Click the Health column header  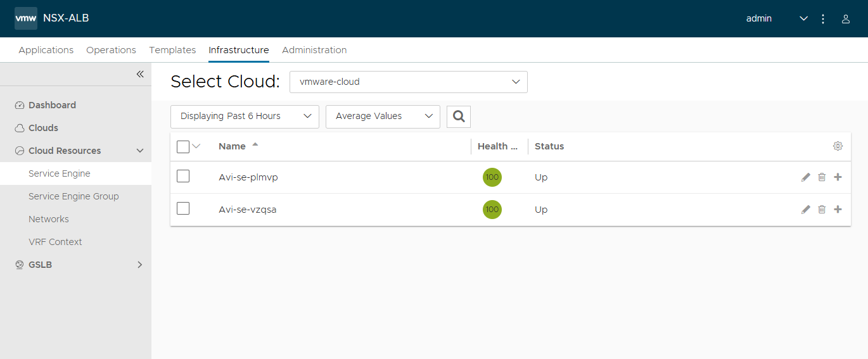pos(498,146)
